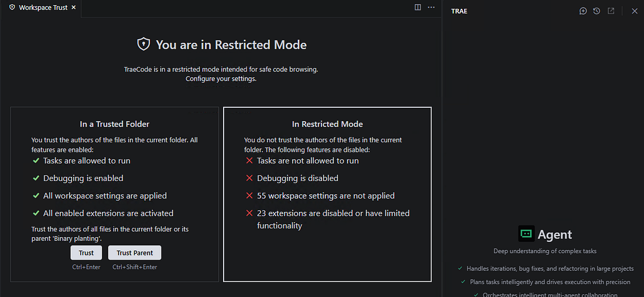The width and height of the screenshot is (644, 297).
Task: Click 'Tasks are allowed to run' text
Action: 87,161
